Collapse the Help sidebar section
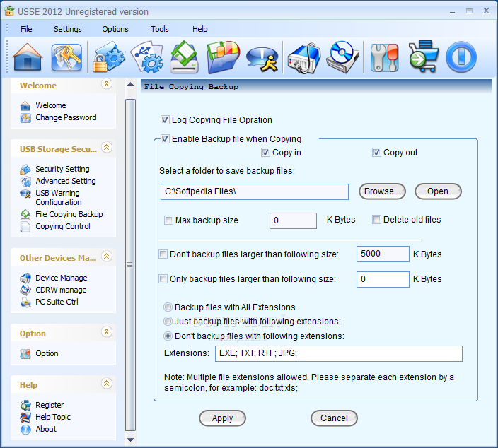The height and width of the screenshot is (448, 498). [106, 383]
